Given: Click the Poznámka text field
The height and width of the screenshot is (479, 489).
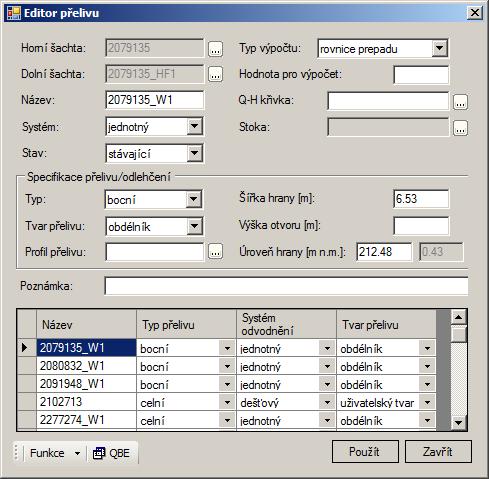Looking at the screenshot, I should (286, 286).
